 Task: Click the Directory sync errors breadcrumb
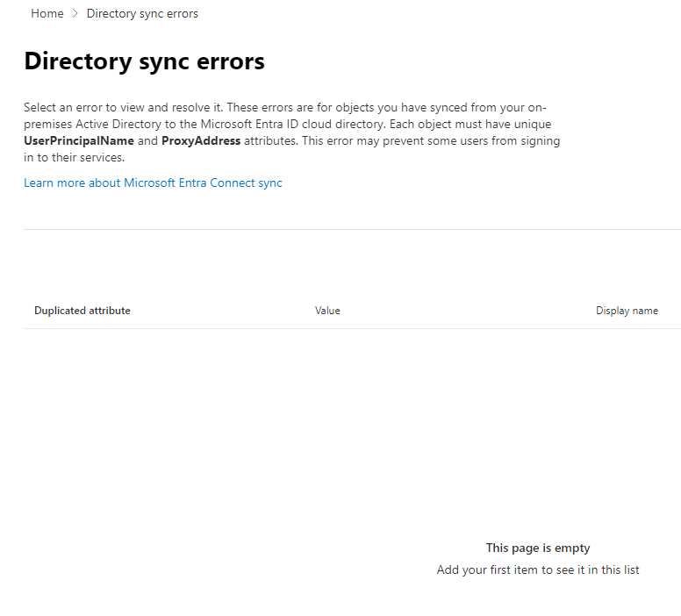coord(142,13)
